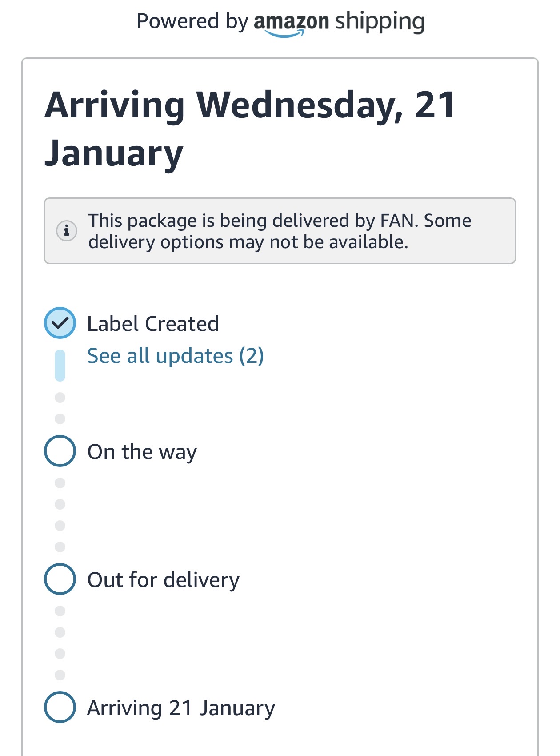Click the amazon logo wordmark
The width and height of the screenshot is (560, 756).
291,22
